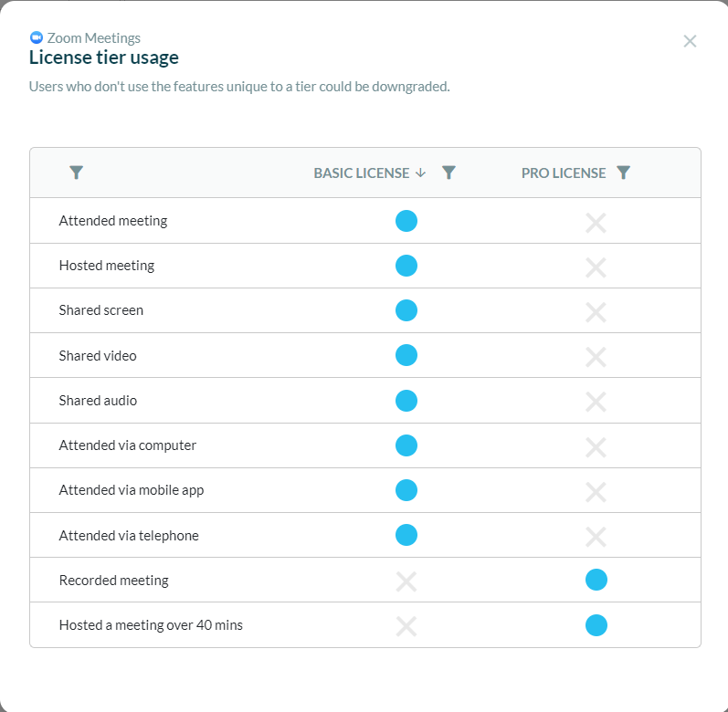728x712 pixels.
Task: Open the Pro License column filter
Action: tap(623, 173)
